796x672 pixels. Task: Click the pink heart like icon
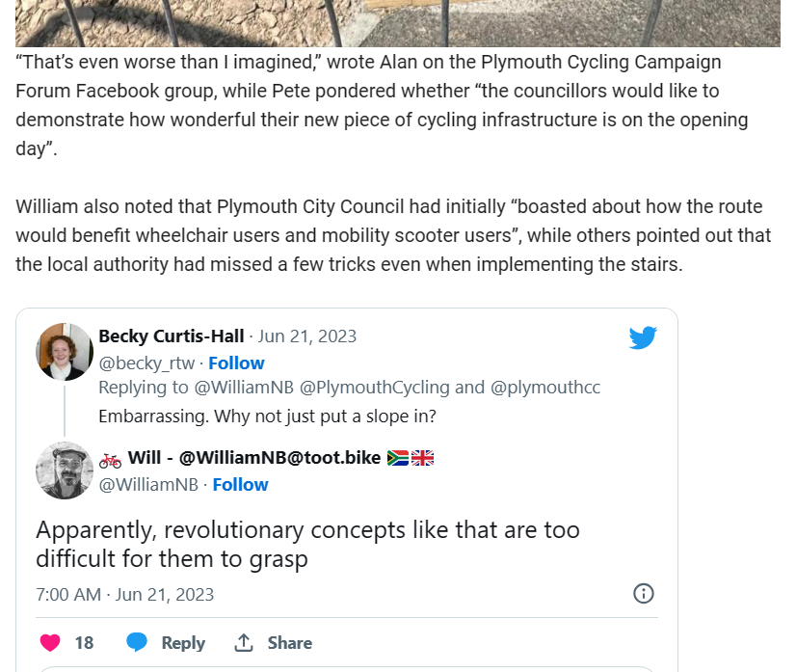pyautogui.click(x=50, y=642)
